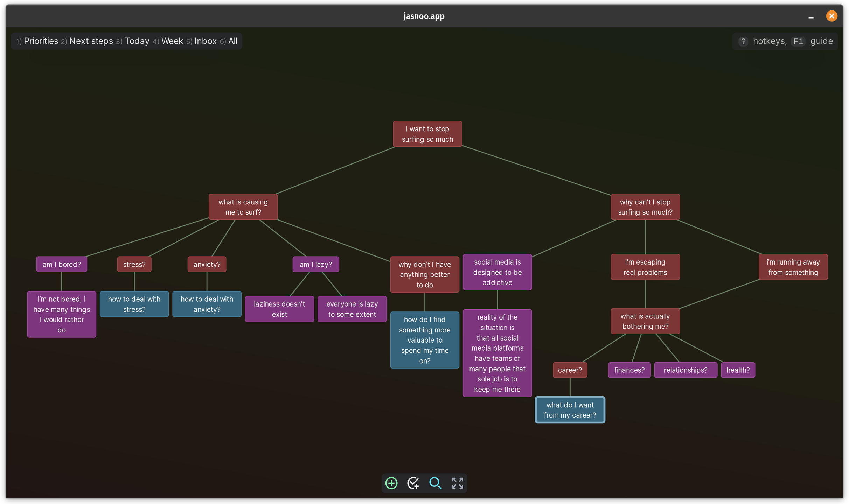Click the green add node plus icon
The height and width of the screenshot is (504, 849).
[x=391, y=483]
